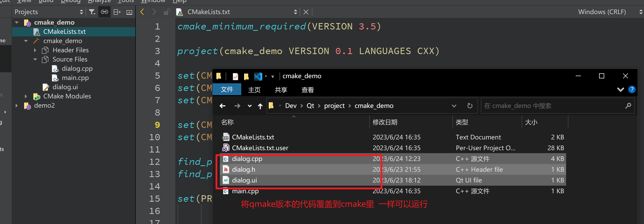The image size is (644, 224).
Task: Select main.cpp file in Explorer list
Action: click(393, 191)
